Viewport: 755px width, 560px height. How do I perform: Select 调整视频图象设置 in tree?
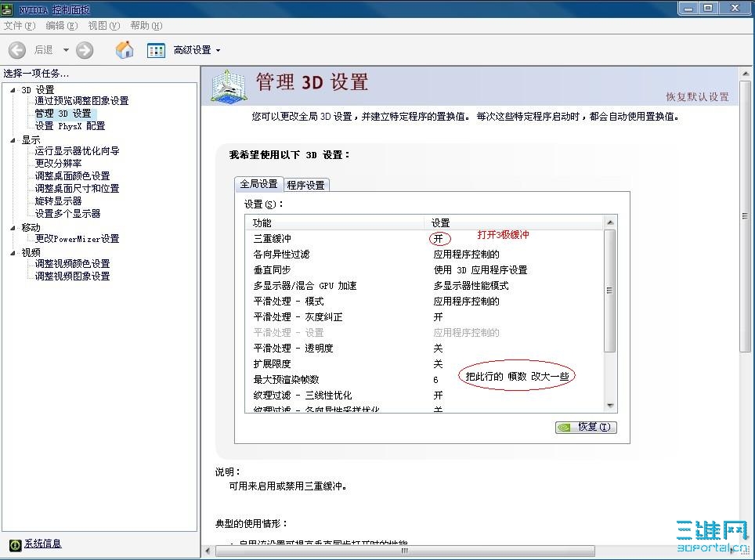pos(72,276)
